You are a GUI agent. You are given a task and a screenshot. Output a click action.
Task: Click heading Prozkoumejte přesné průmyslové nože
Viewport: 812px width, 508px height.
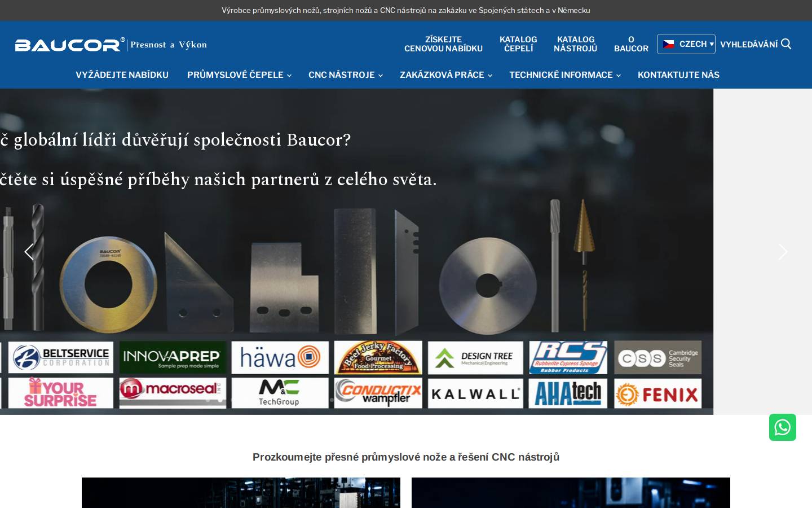point(406,457)
